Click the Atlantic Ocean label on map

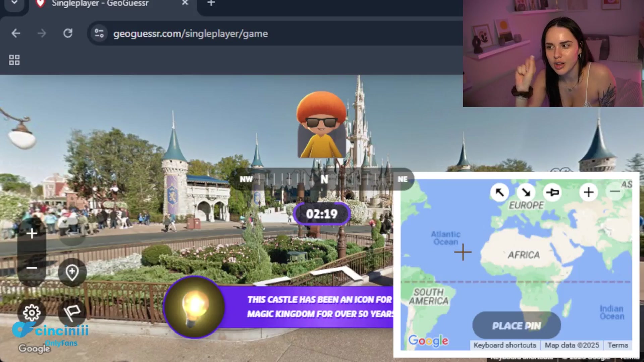tap(445, 238)
